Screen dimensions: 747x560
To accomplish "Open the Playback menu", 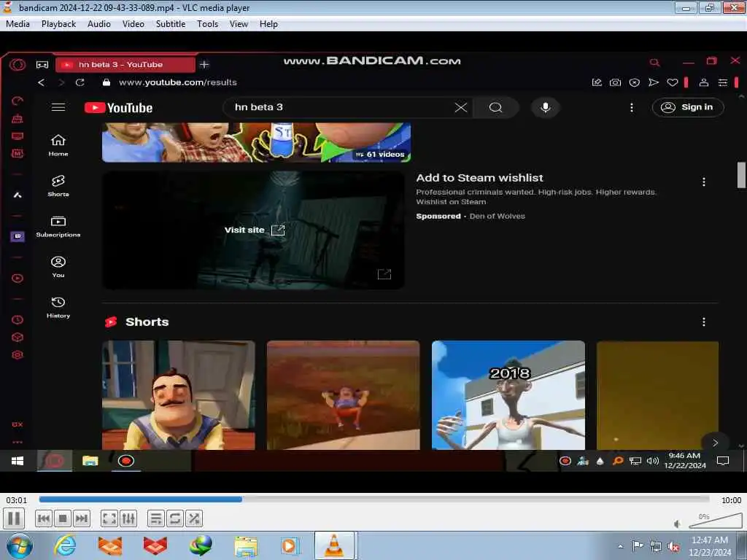I will (58, 24).
